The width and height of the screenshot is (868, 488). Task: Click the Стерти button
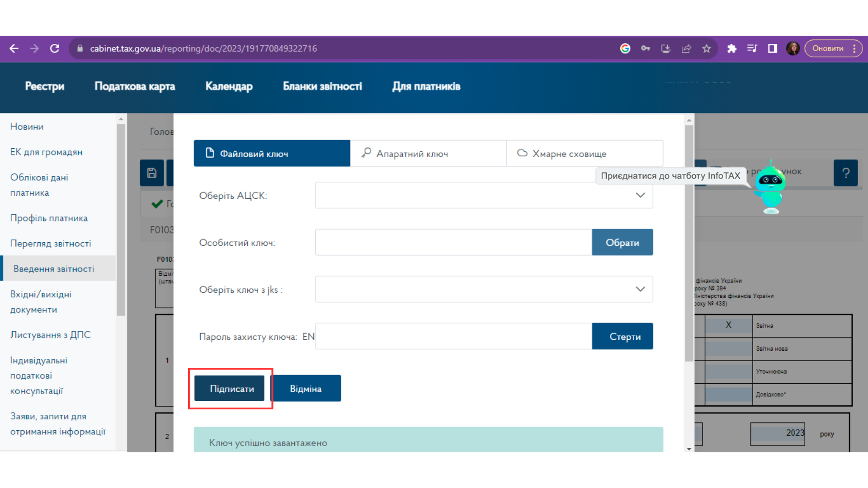pos(623,337)
